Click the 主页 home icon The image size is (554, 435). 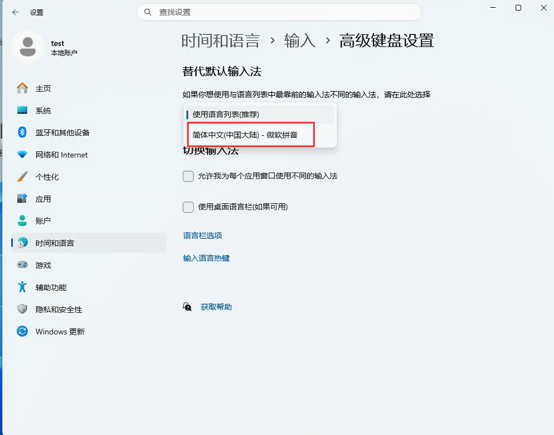[22, 88]
